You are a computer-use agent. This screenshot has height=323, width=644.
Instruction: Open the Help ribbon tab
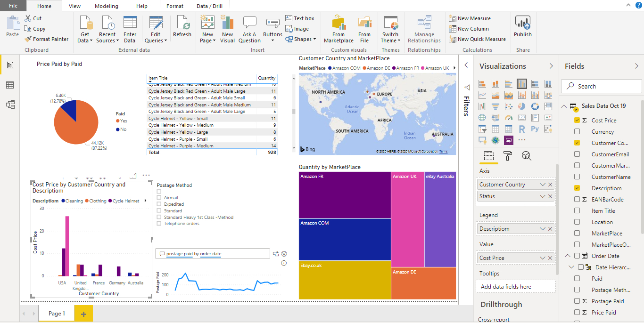coord(141,6)
